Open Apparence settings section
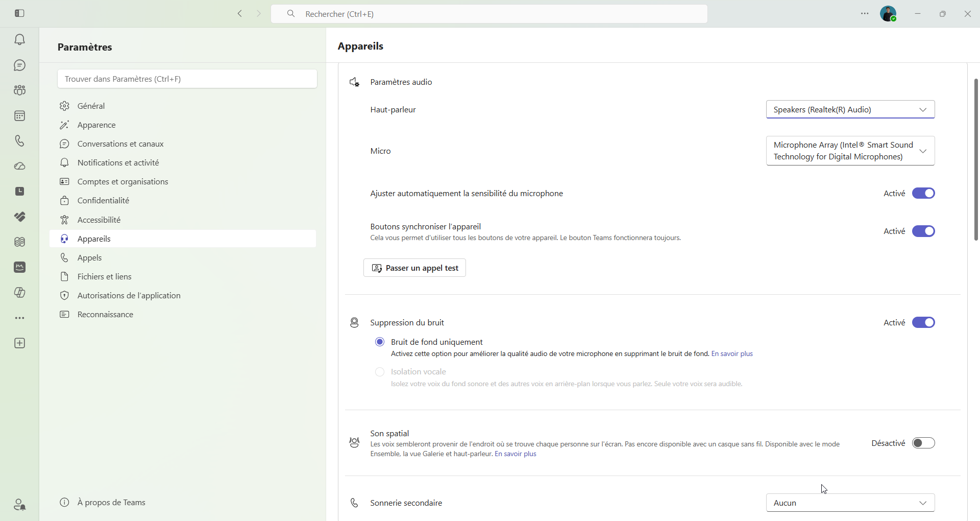This screenshot has width=980, height=521. [183, 125]
